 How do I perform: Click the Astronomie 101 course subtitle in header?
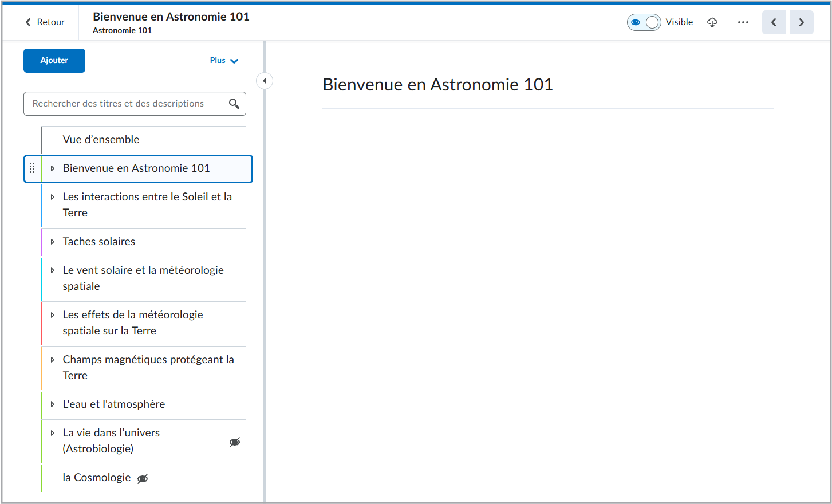coord(123,31)
